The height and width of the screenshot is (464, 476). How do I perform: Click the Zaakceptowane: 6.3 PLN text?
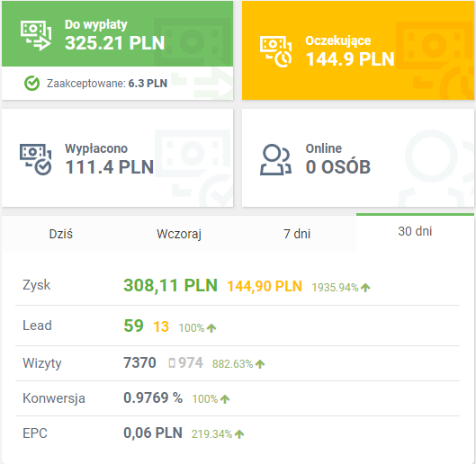(x=107, y=84)
